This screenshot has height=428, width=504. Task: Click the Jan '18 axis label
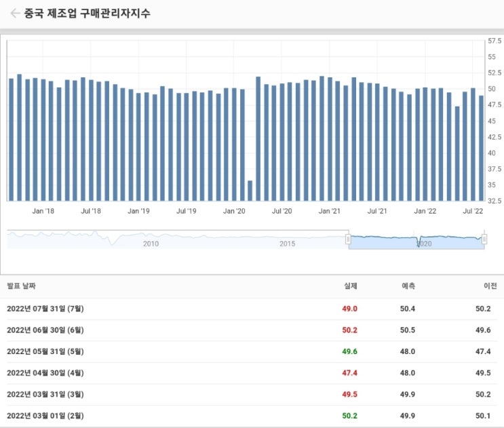(43, 211)
